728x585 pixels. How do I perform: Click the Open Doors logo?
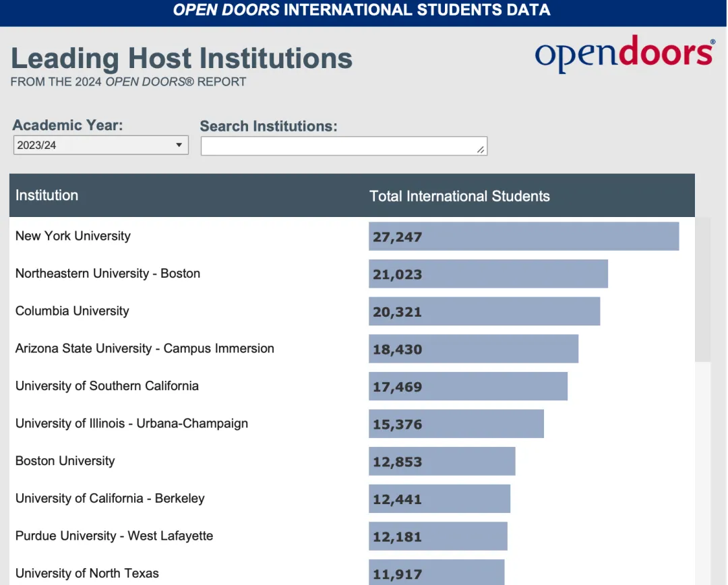point(624,55)
